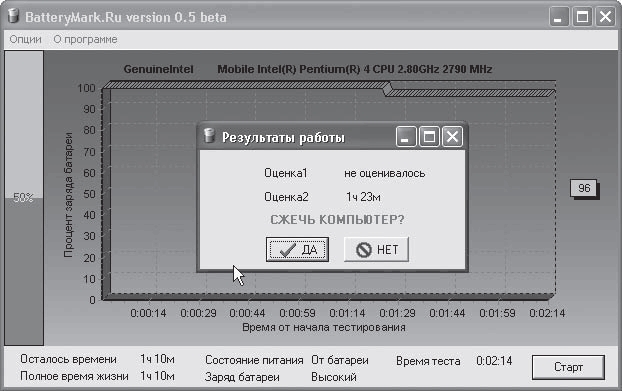Screen dimensions: 622x391
Task: Click the Процент заряда батареи axis title
Action: tap(68, 195)
